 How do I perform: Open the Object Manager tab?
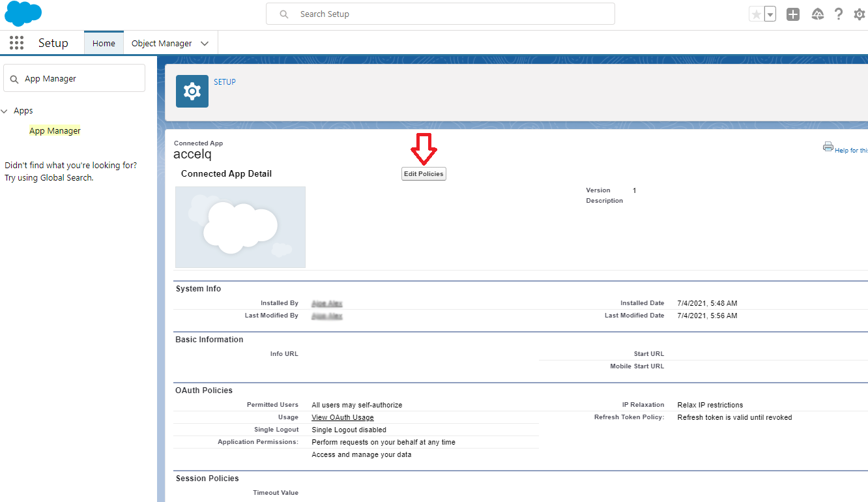[x=162, y=43]
